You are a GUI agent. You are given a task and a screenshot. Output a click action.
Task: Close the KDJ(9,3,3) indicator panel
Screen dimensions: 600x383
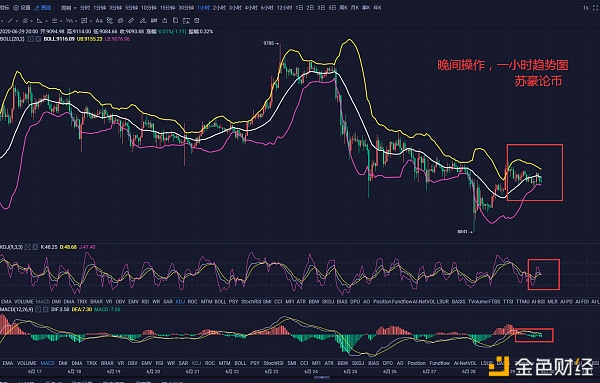tap(35, 247)
